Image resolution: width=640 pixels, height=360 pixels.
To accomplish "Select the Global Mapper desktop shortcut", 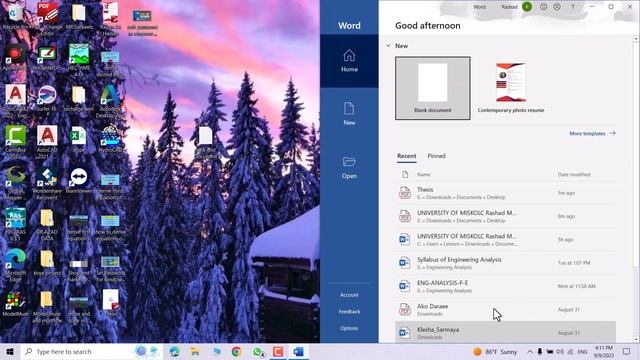I will [x=15, y=184].
